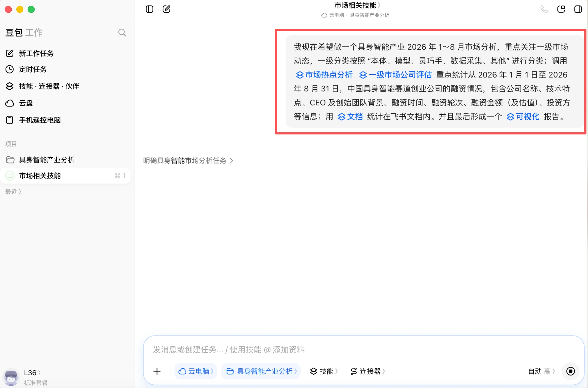Click the 云电脑 · 具身智能产业分析 subtitle
The width and height of the screenshot is (588, 388).
tap(355, 15)
